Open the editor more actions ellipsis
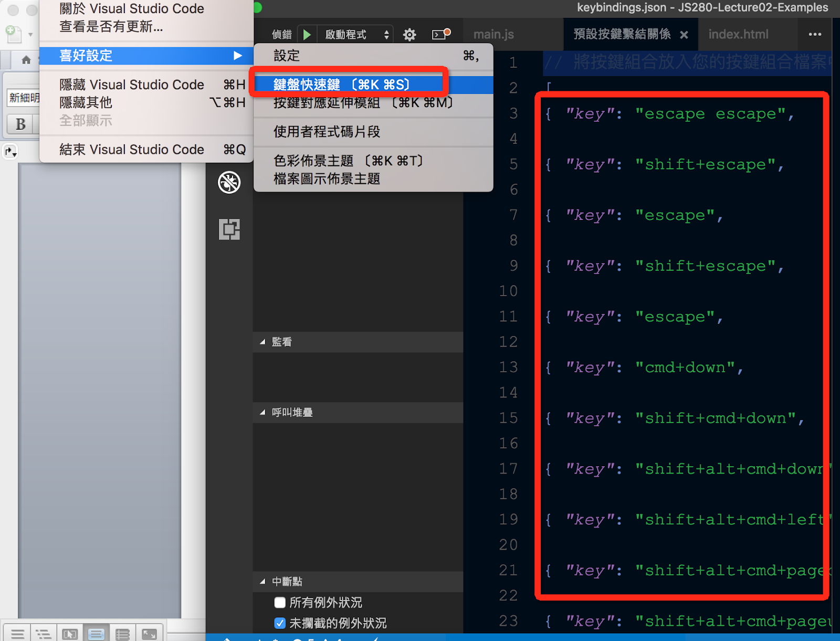Screen dimensions: 840x641 click(815, 34)
